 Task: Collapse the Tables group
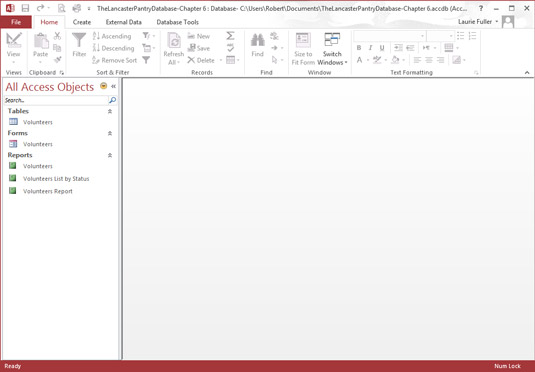click(x=110, y=111)
